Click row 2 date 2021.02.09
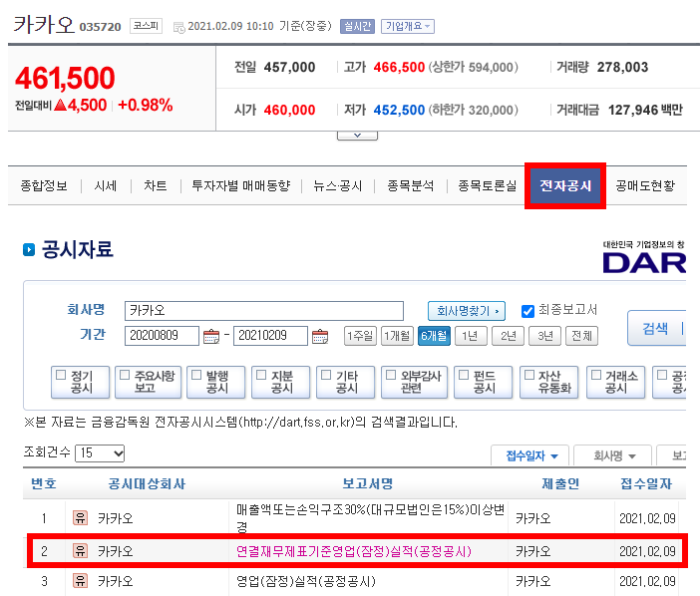This screenshot has height=596, width=700. tap(647, 551)
